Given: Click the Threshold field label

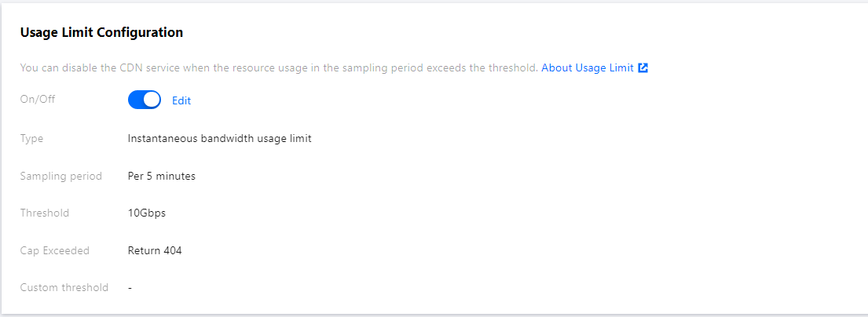Looking at the screenshot, I should click(44, 213).
